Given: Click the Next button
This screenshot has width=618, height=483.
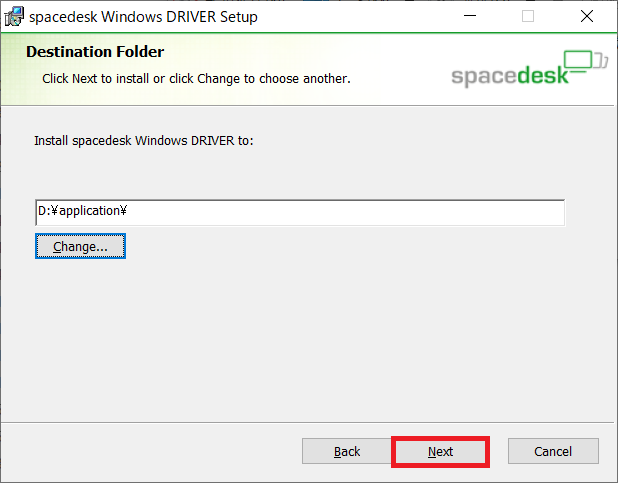Looking at the screenshot, I should 440,451.
